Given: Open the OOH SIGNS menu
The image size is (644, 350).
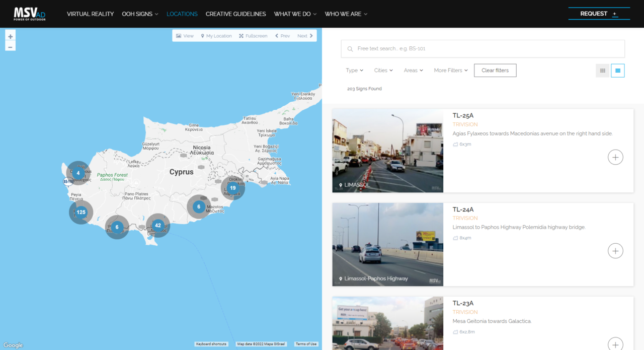Looking at the screenshot, I should click(140, 14).
